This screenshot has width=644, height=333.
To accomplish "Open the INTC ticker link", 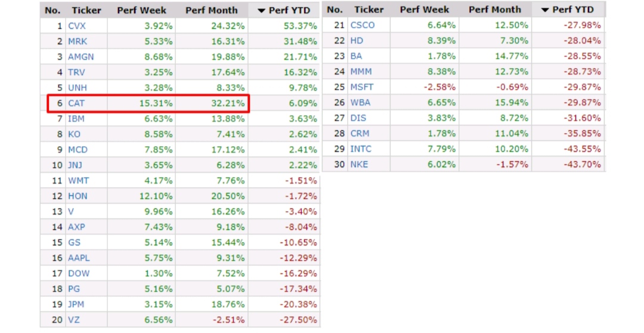I will coord(361,149).
